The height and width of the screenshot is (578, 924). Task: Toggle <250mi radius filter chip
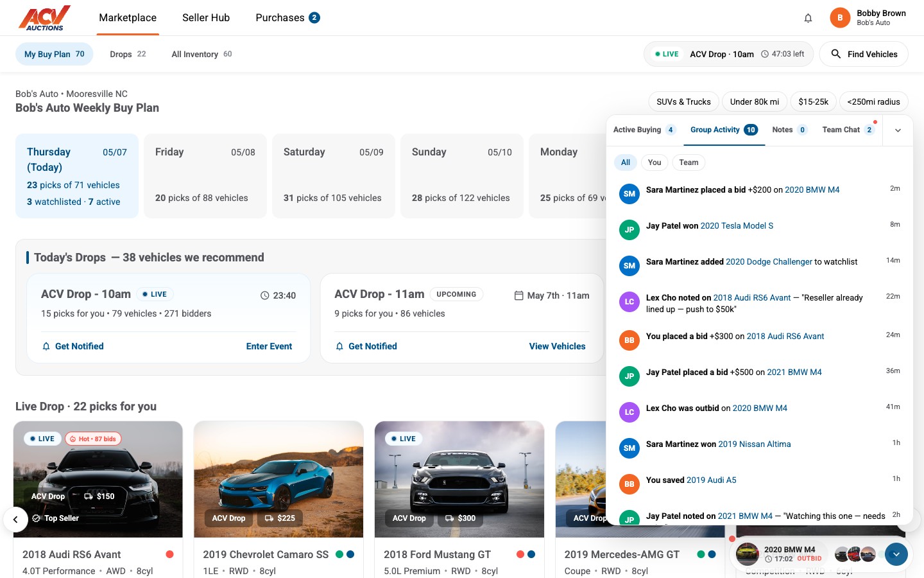(x=873, y=101)
